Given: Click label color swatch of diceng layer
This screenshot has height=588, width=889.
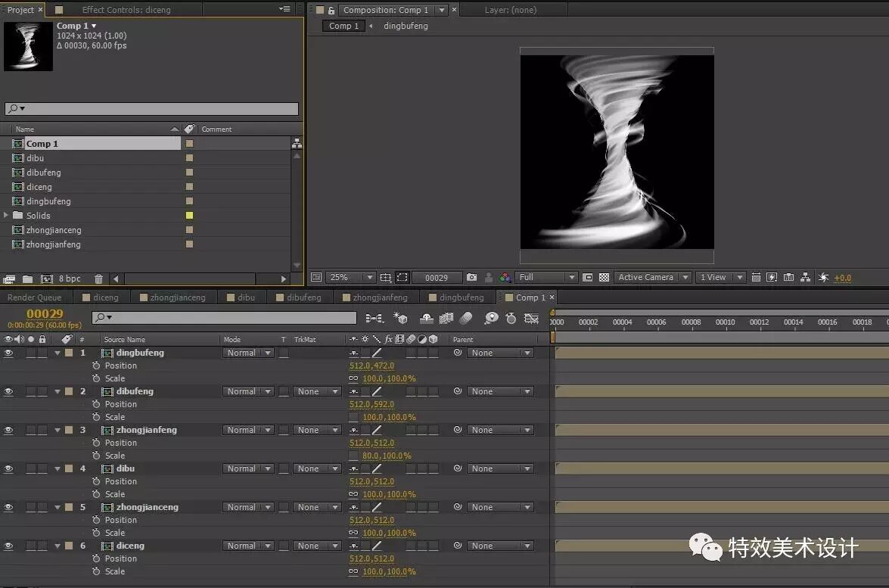Looking at the screenshot, I should (69, 546).
